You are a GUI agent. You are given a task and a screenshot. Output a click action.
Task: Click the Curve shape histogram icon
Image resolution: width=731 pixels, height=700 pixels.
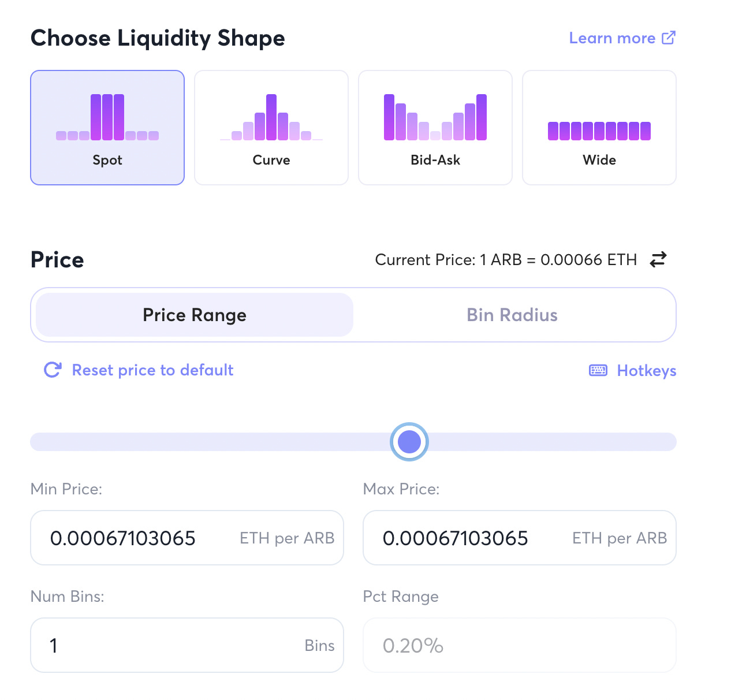[x=271, y=117]
